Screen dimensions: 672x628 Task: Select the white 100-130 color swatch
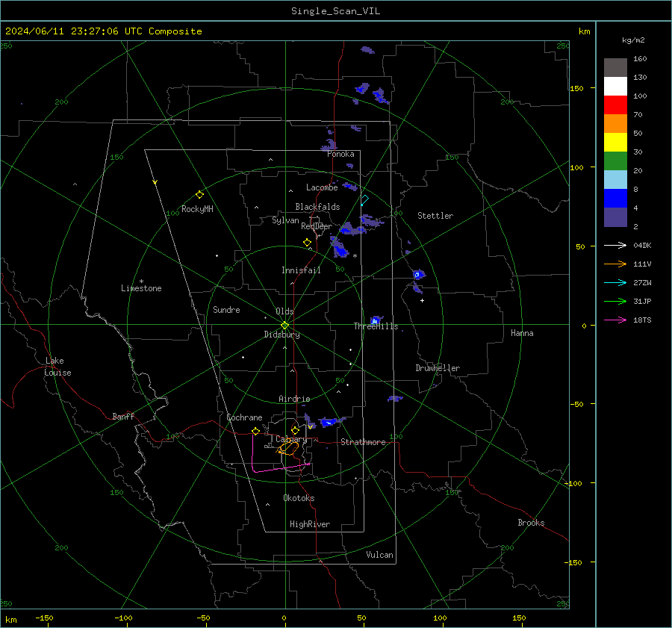click(x=615, y=87)
